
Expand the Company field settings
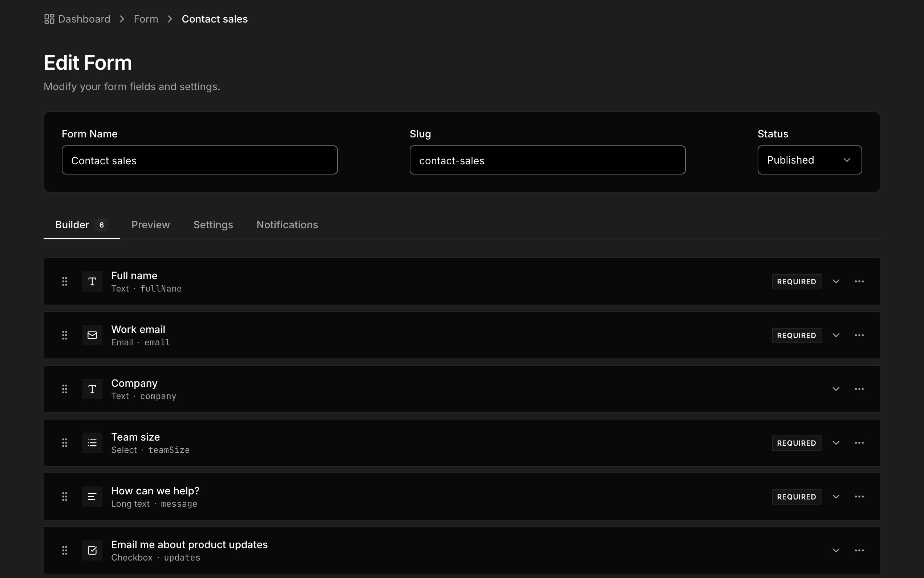(x=836, y=389)
